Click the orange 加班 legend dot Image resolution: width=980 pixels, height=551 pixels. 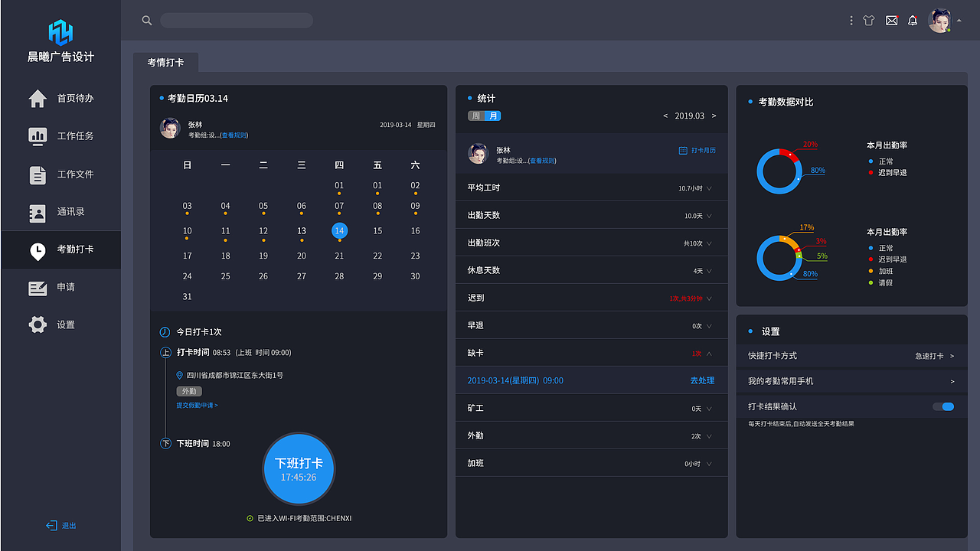(871, 271)
